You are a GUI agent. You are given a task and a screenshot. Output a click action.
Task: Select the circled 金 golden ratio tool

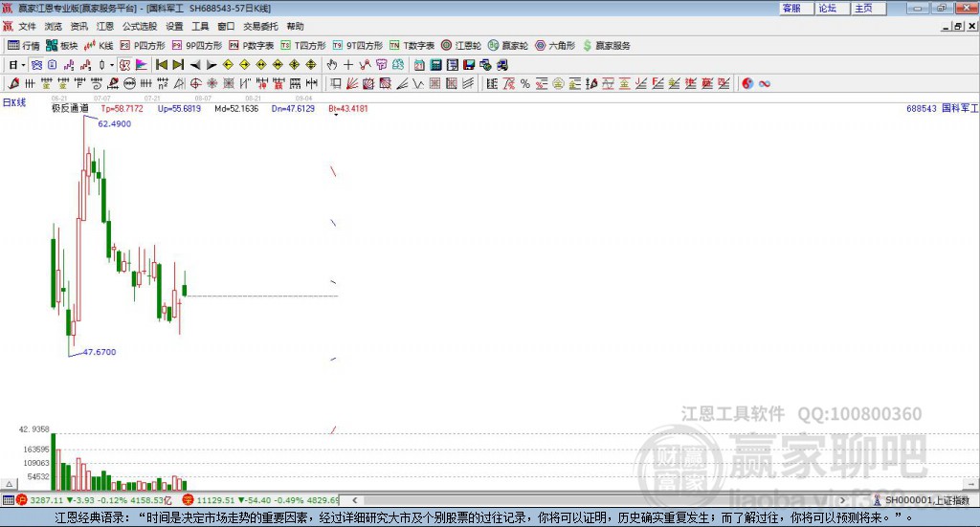(x=558, y=83)
